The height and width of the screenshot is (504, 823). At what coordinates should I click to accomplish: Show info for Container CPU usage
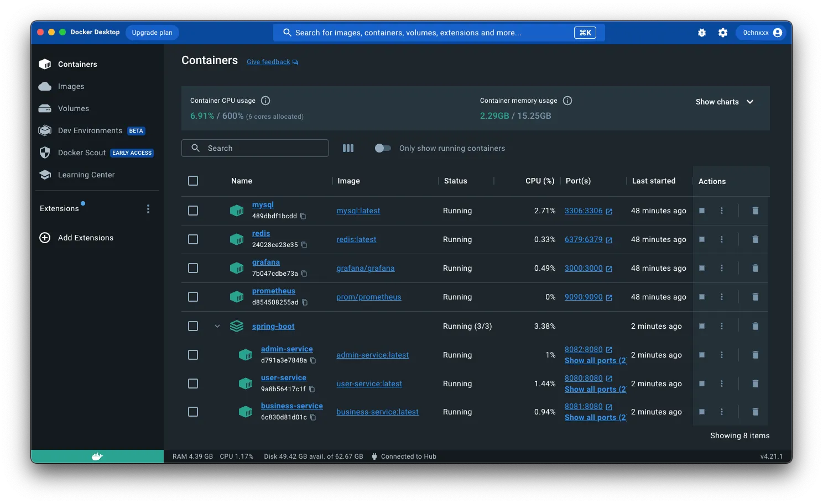[x=265, y=101]
